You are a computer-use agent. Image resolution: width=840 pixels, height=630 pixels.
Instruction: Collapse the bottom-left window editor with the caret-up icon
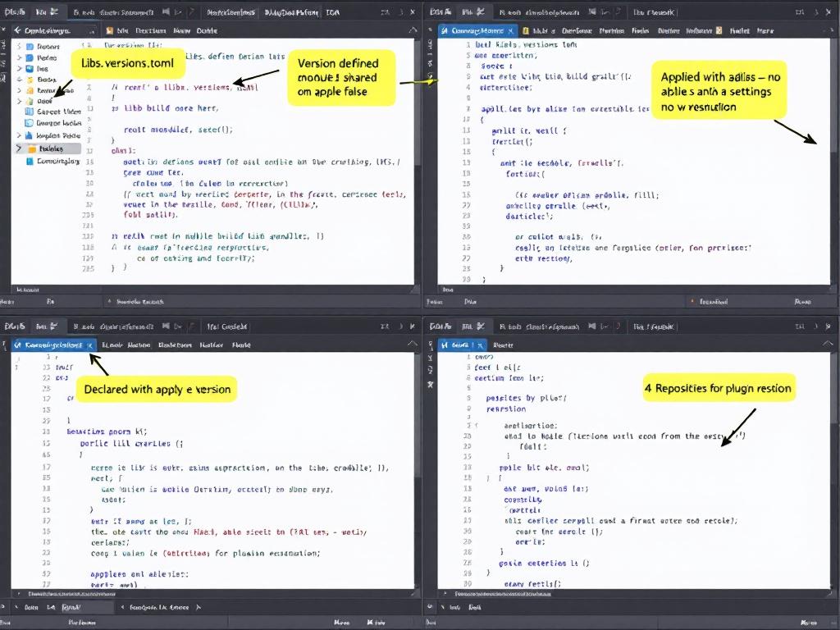click(x=412, y=344)
